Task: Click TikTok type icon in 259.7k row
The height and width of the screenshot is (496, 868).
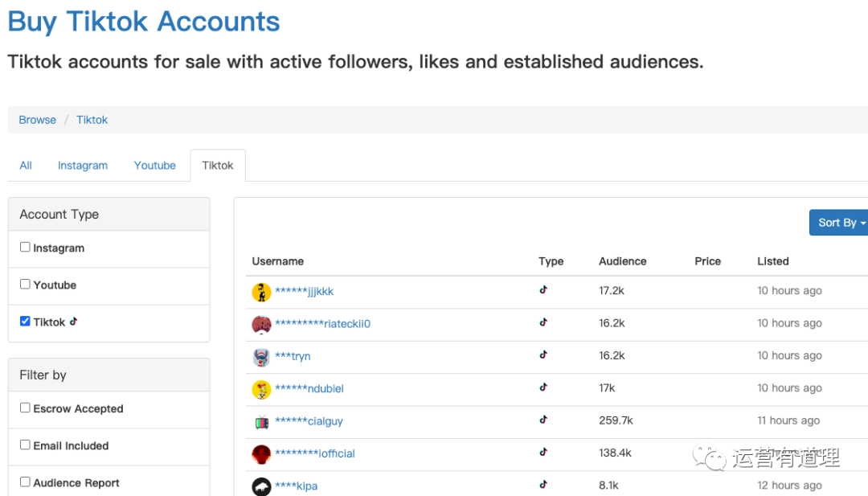Action: (x=543, y=420)
